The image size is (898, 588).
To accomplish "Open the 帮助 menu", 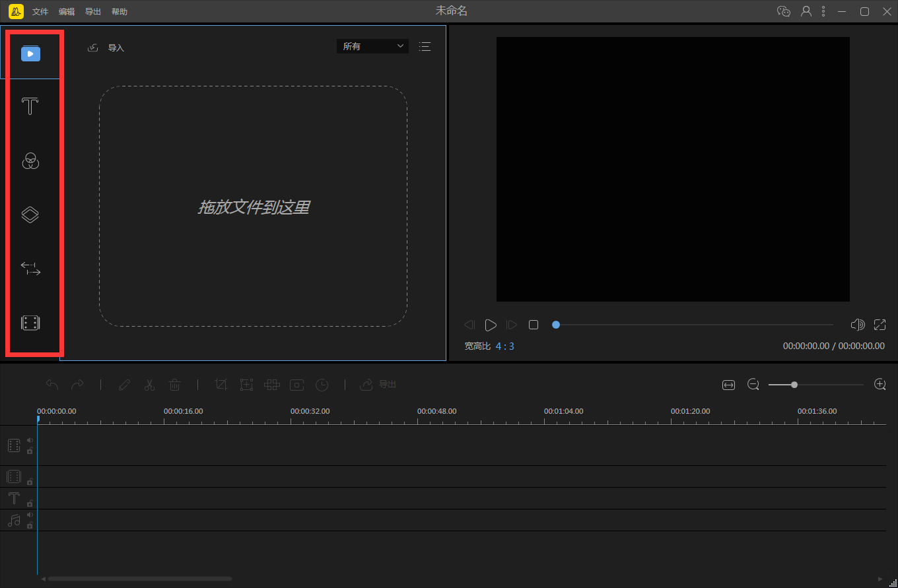I will [120, 12].
